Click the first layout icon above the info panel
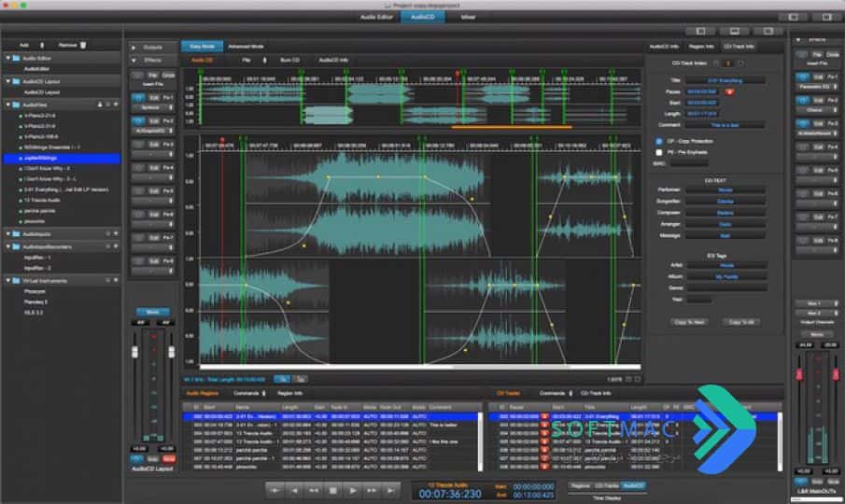845x504 pixels. 700,31
